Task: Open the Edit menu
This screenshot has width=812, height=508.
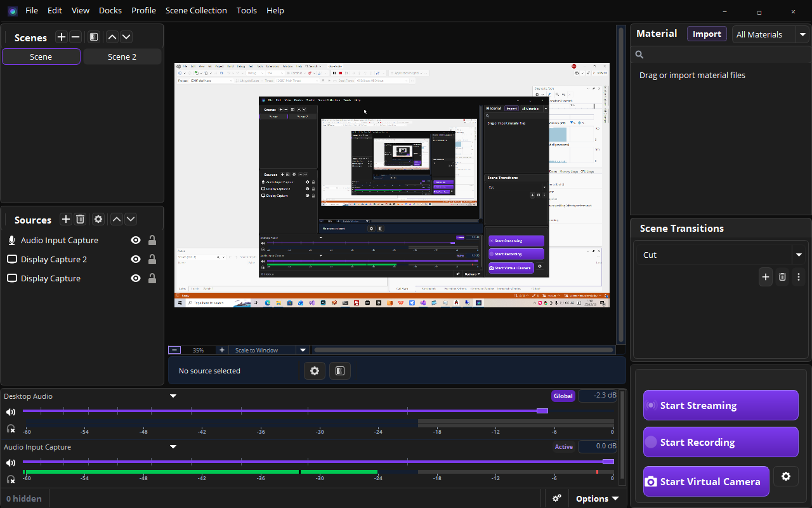Action: pyautogui.click(x=55, y=11)
